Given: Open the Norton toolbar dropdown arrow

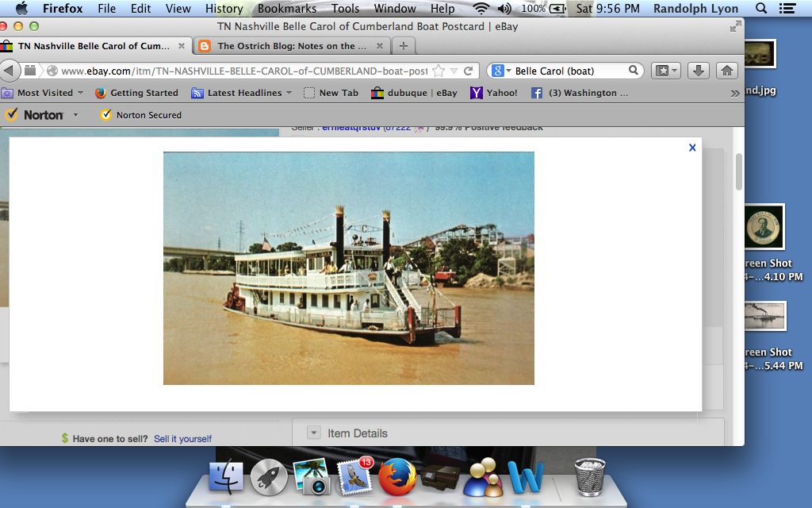Looking at the screenshot, I should coord(76,115).
